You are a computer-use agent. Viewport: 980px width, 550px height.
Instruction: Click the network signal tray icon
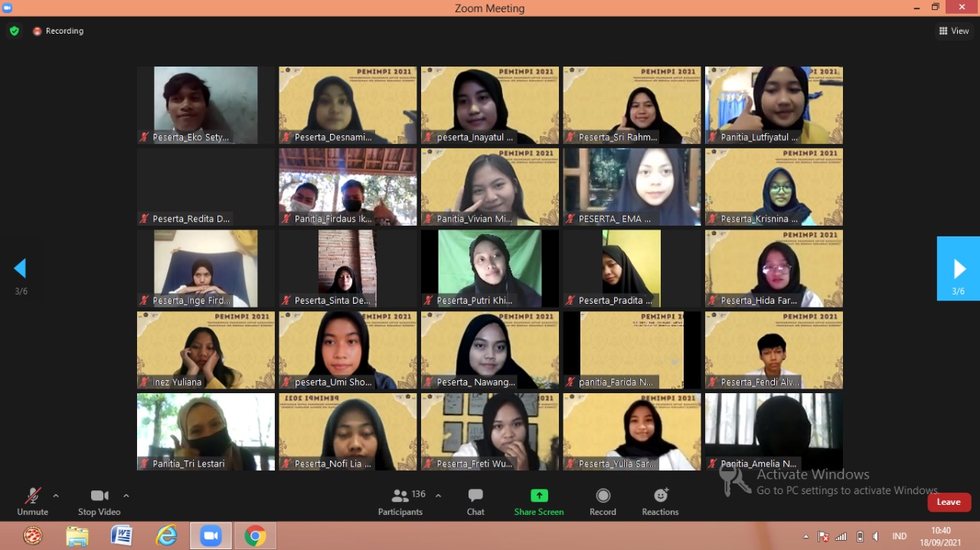841,537
